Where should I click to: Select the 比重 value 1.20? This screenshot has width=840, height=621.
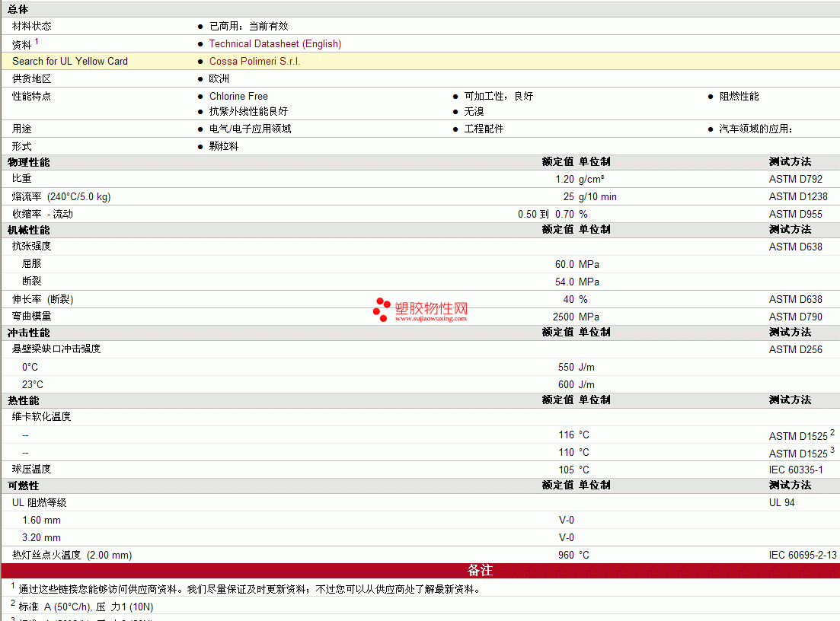[x=564, y=180]
